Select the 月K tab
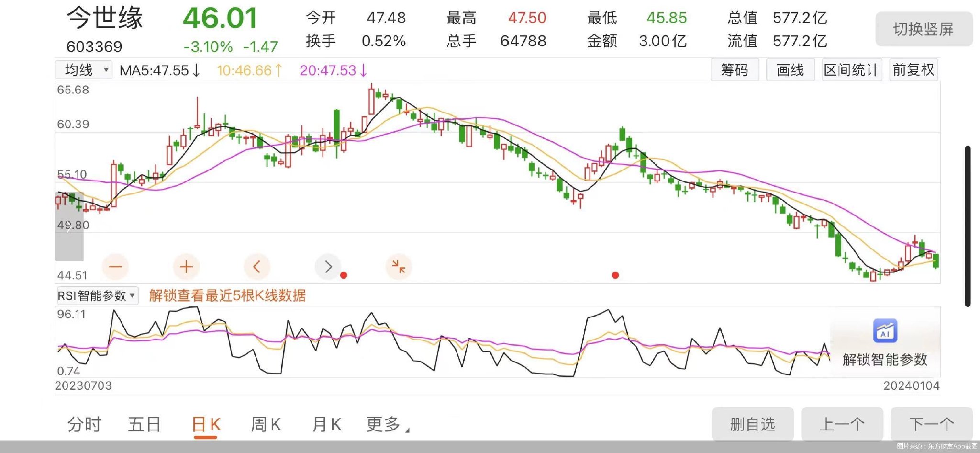980x453 pixels. click(x=326, y=424)
